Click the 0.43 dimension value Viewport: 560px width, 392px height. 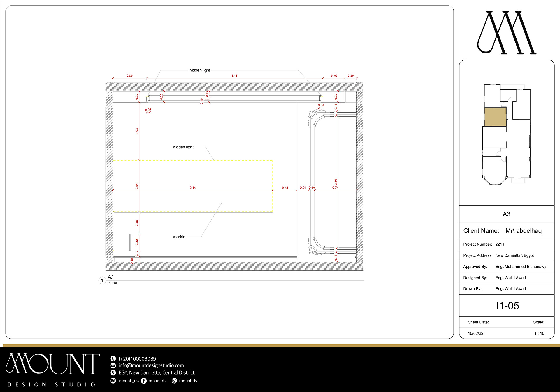pos(285,188)
